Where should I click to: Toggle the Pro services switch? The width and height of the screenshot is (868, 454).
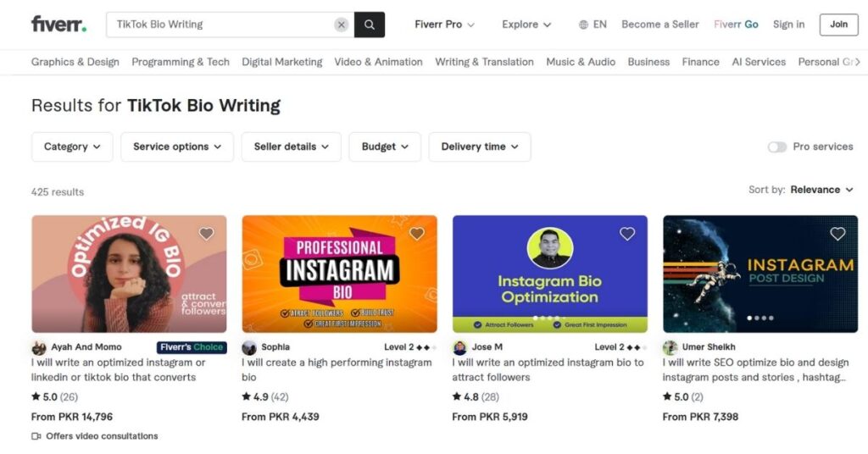(777, 147)
